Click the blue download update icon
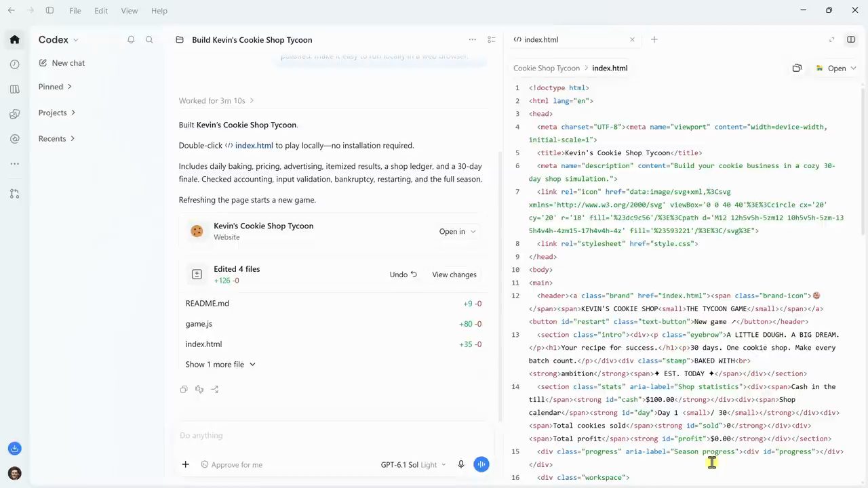Viewport: 868px width, 488px height. [14, 449]
